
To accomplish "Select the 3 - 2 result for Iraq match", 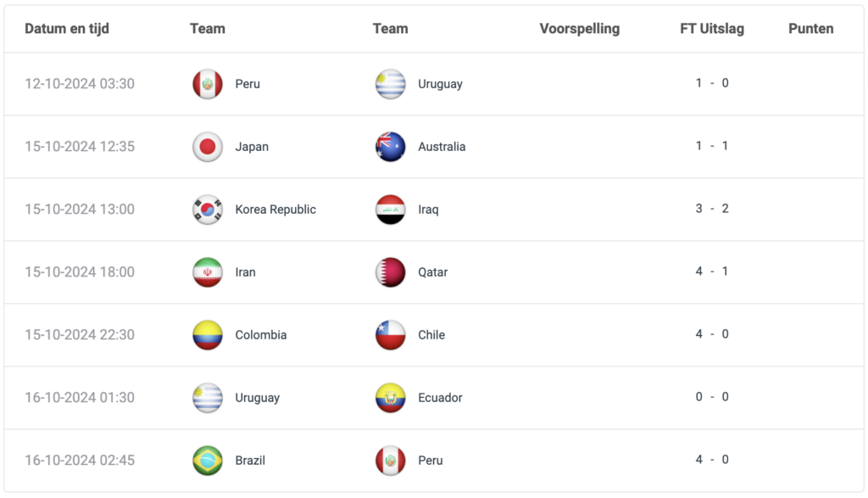I will tap(712, 209).
